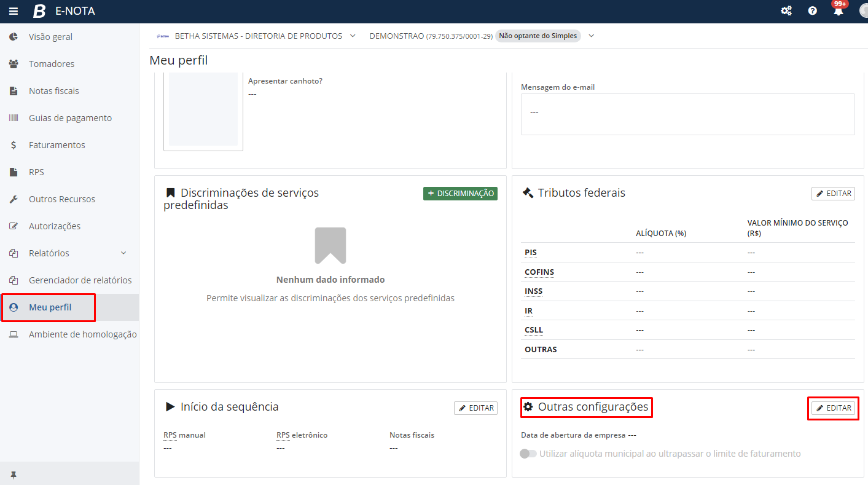Open the user avatar menu
868x485 pixels.
pos(863,11)
